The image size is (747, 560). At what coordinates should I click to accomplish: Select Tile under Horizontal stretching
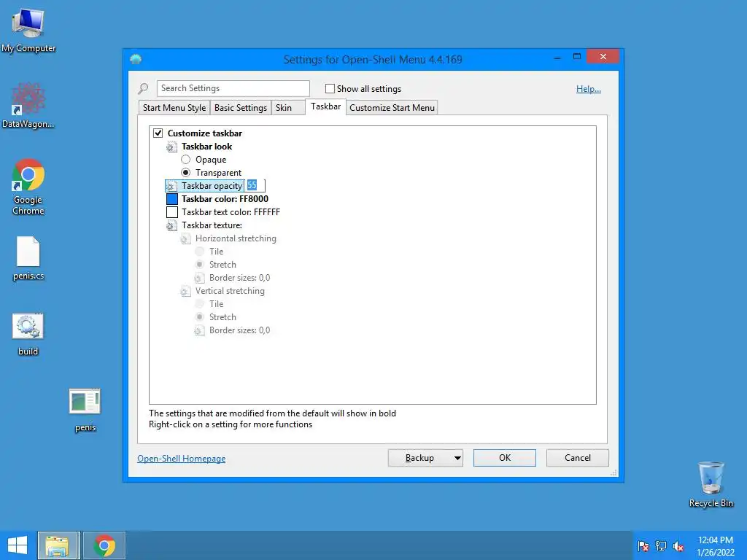point(200,252)
